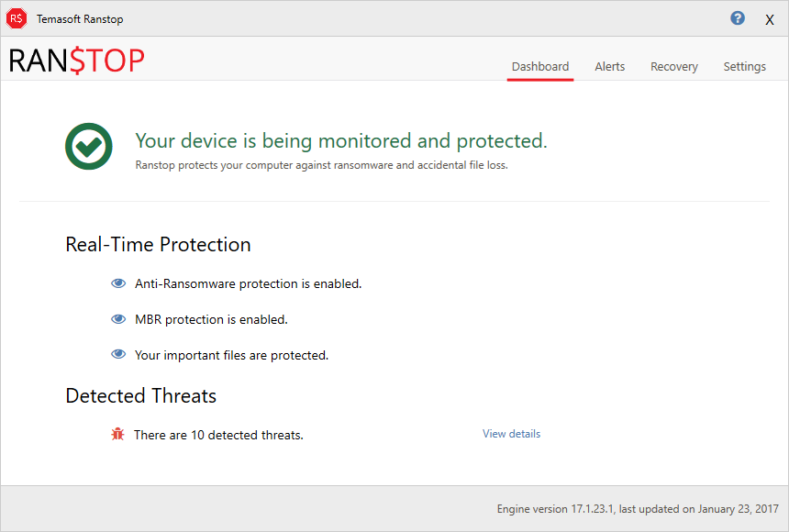The width and height of the screenshot is (789, 532).
Task: Close the Ranstop window with X
Action: coord(770,19)
